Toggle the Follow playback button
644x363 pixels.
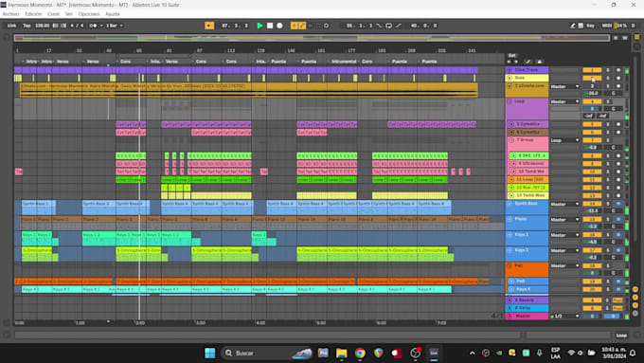(209, 26)
